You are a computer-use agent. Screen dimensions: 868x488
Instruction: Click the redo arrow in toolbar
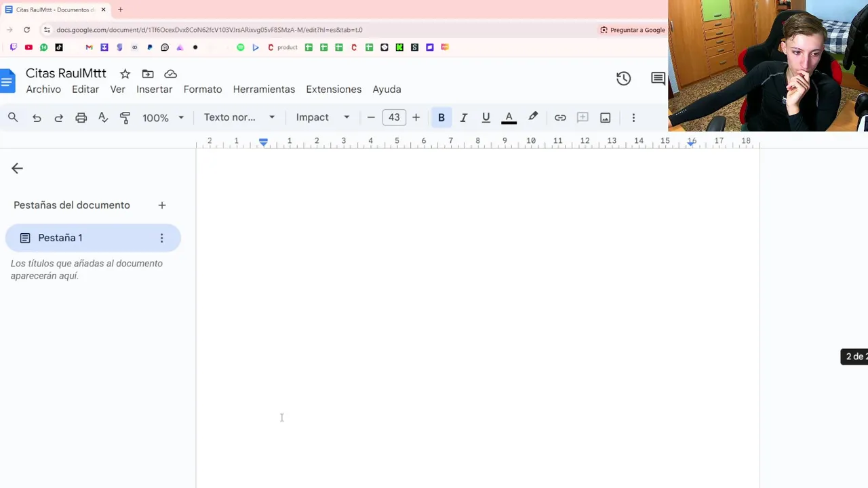59,118
